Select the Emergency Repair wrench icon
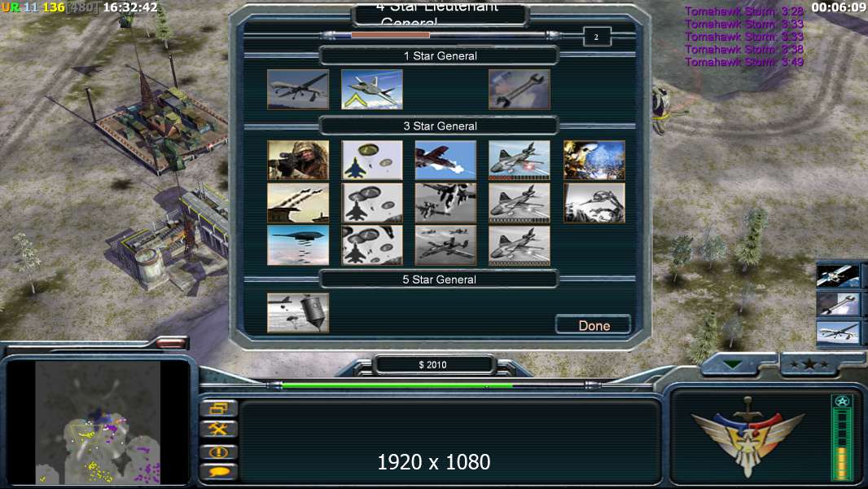The width and height of the screenshot is (868, 489). [x=519, y=89]
